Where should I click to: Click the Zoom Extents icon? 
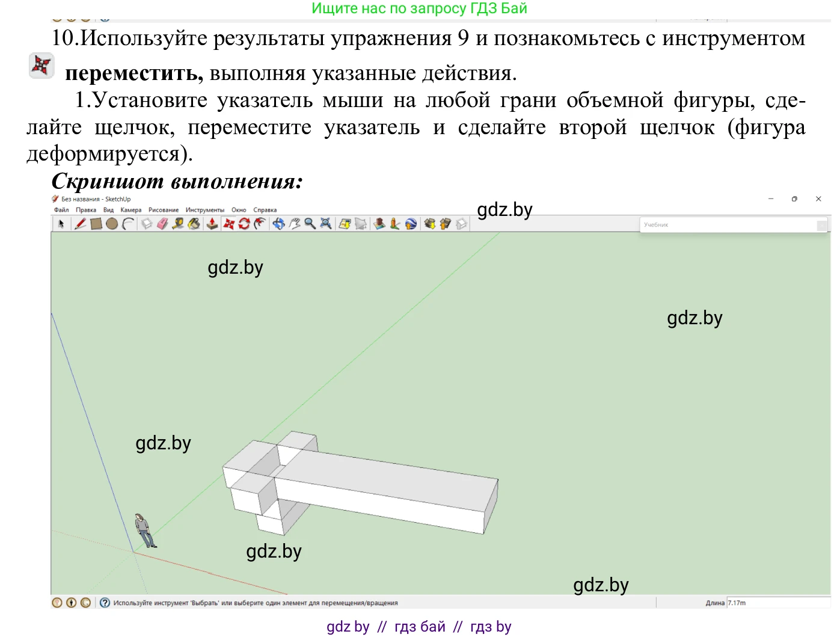(x=325, y=223)
